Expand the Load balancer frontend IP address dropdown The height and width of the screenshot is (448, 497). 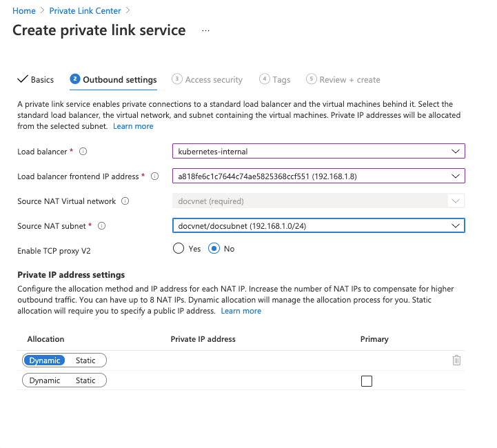(x=318, y=176)
